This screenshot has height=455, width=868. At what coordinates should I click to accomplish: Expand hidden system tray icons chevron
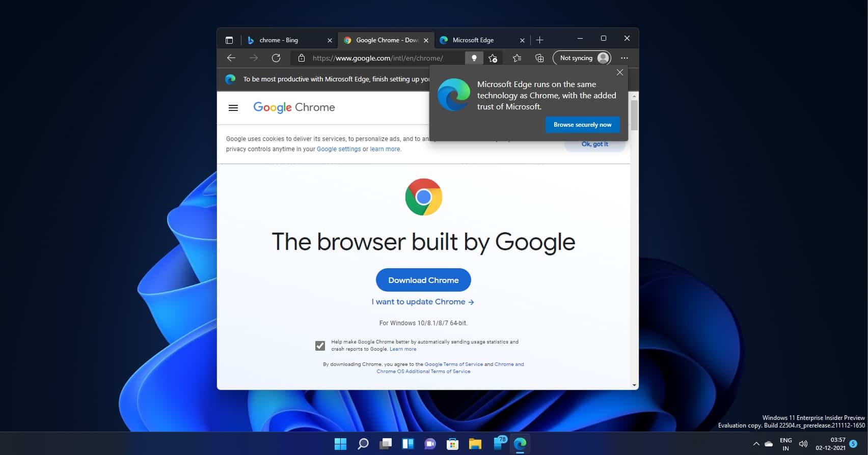pos(756,444)
